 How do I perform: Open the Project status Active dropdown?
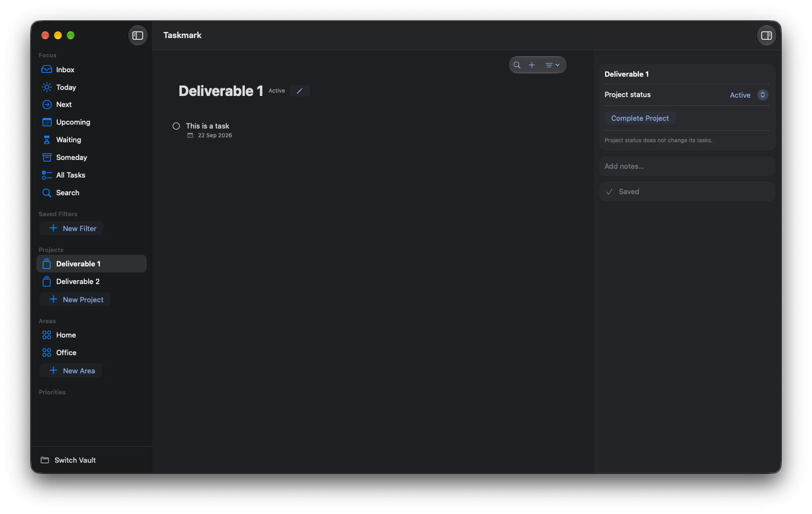point(749,95)
